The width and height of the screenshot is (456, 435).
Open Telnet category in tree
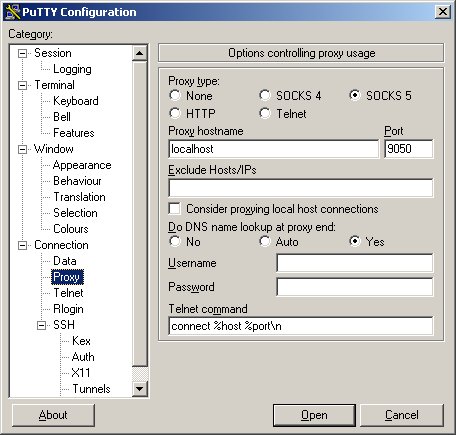(69, 293)
